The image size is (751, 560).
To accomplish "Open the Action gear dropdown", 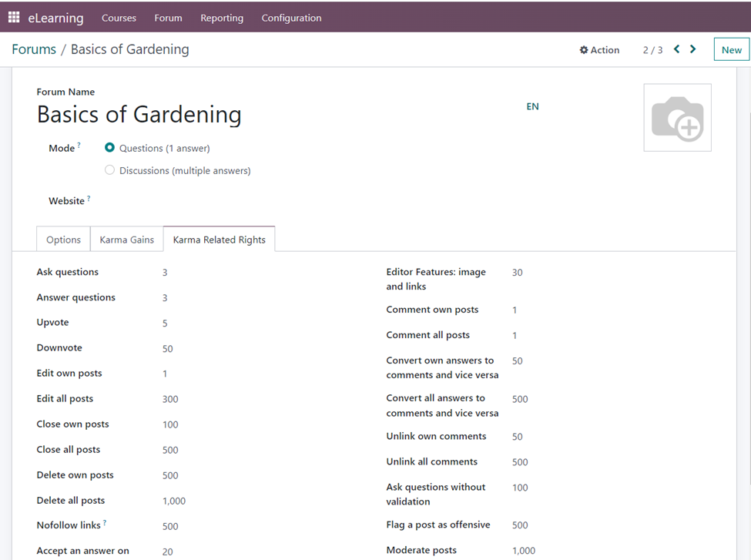I will point(599,50).
